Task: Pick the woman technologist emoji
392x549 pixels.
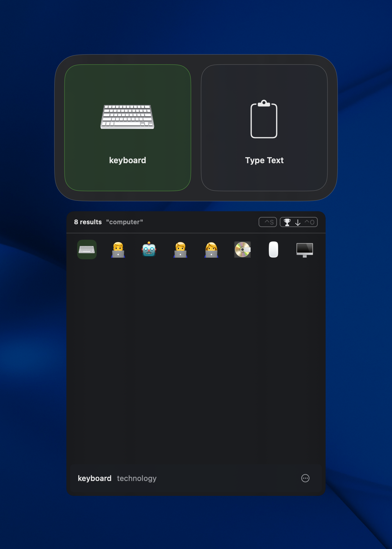Action: [211, 250]
